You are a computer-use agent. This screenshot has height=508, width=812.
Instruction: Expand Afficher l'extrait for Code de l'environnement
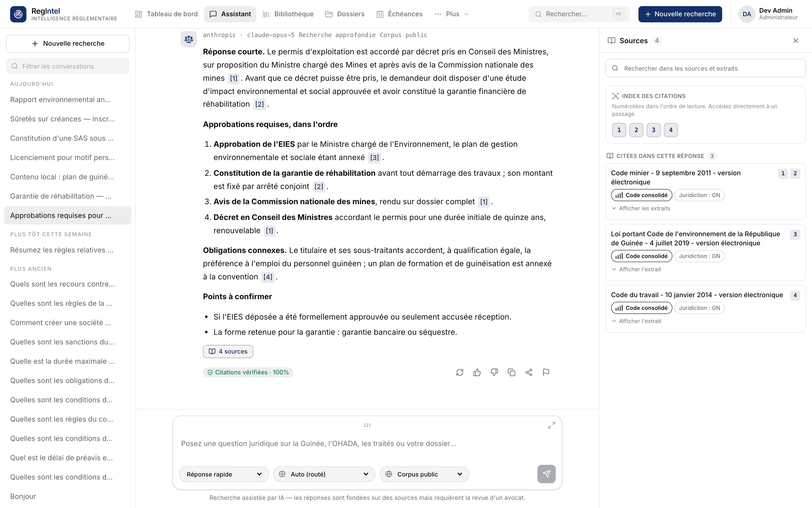pos(636,269)
